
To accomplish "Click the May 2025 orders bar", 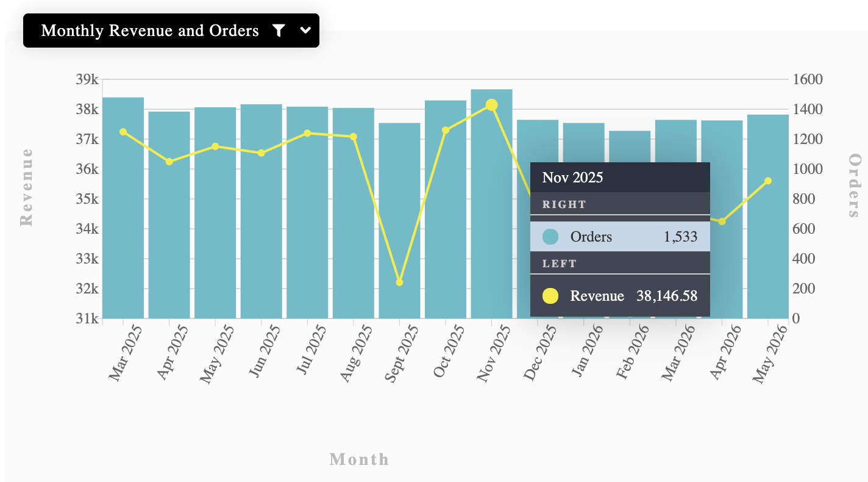I will (215, 213).
